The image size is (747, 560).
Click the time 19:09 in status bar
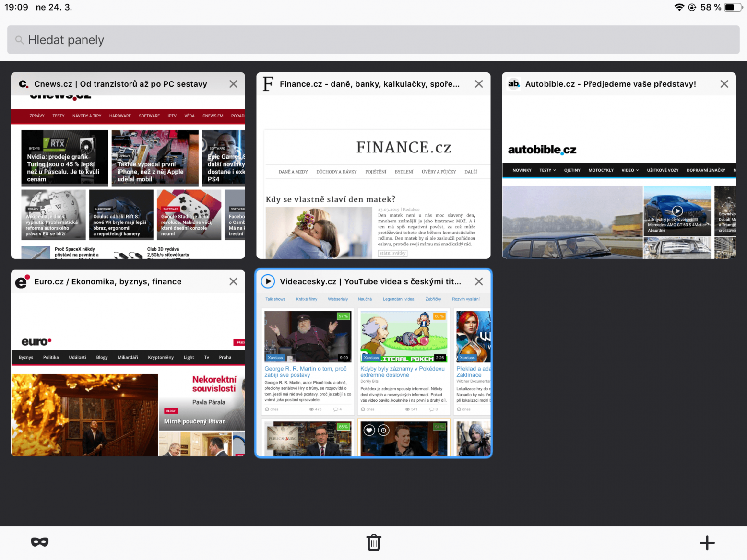click(x=16, y=7)
